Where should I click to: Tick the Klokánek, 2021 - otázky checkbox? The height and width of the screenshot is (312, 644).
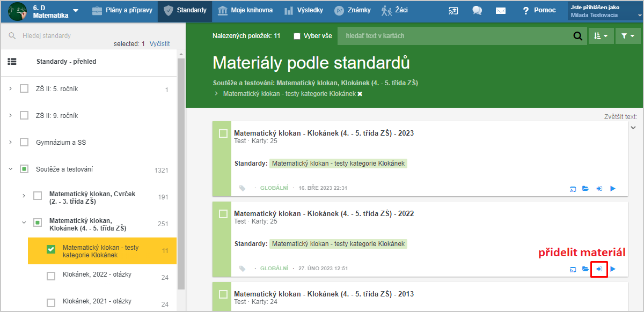click(51, 303)
